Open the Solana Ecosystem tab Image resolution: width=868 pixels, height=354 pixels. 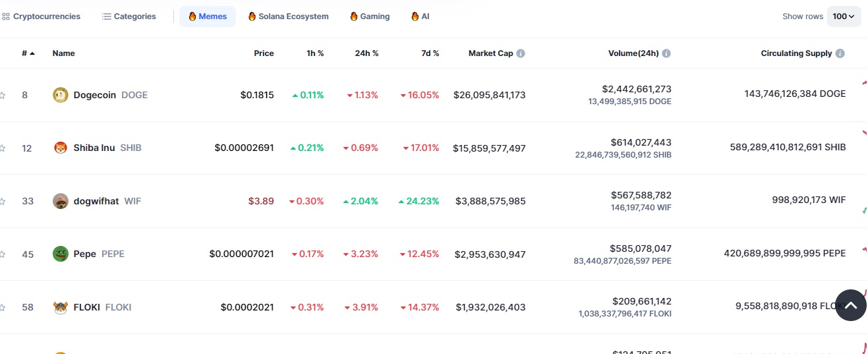[288, 16]
